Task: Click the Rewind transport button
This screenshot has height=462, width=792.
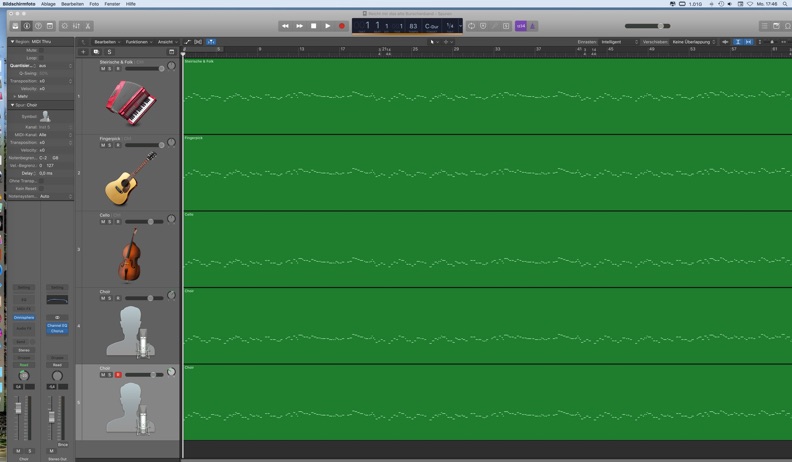Action: click(x=285, y=26)
